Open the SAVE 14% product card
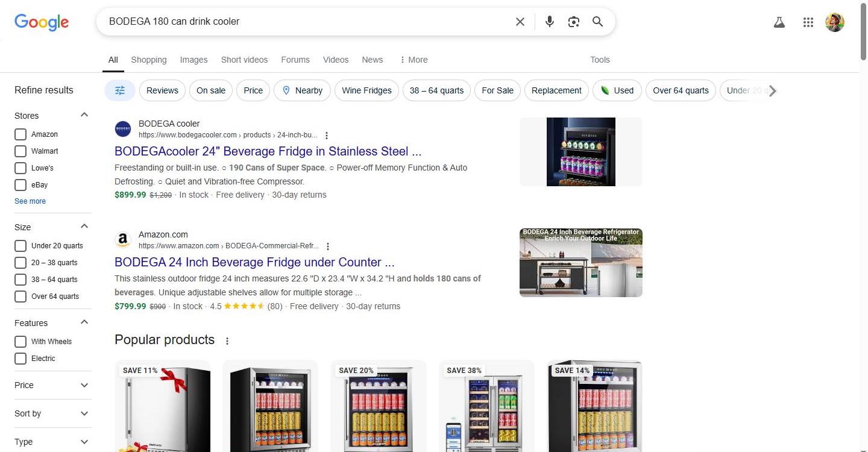The image size is (868, 452). coord(594,406)
